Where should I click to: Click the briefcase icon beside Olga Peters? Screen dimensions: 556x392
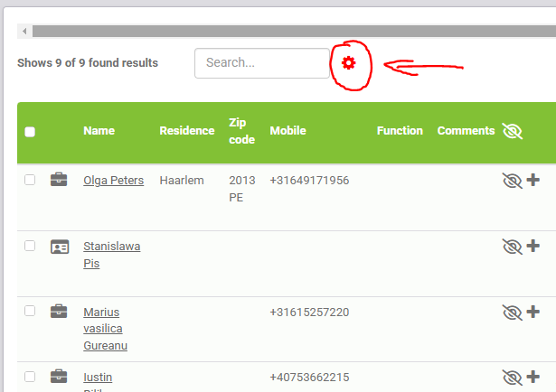[59, 180]
